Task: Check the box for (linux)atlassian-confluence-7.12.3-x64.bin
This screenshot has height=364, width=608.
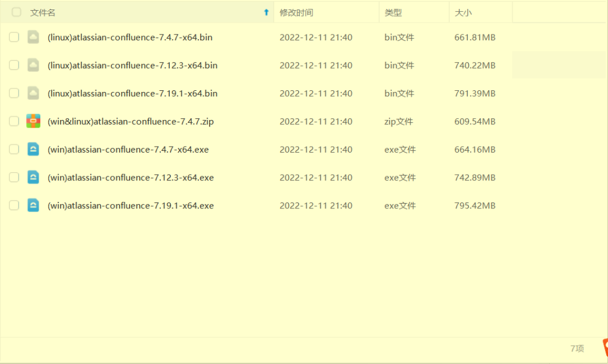Action: click(x=14, y=65)
